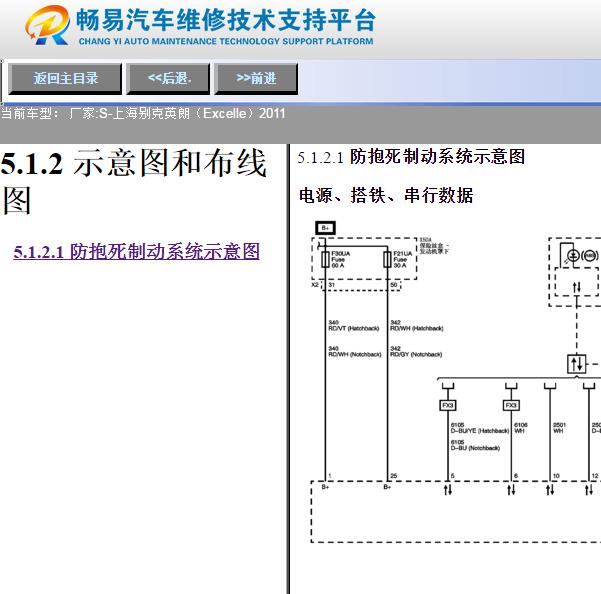Click the 342 RD/GY (Notchback) wire label

[416, 351]
